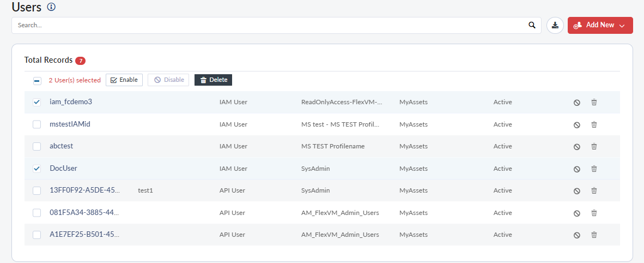The image size is (644, 263).
Task: Delete the mstestIAMid user via trash icon
Action: pyautogui.click(x=594, y=124)
